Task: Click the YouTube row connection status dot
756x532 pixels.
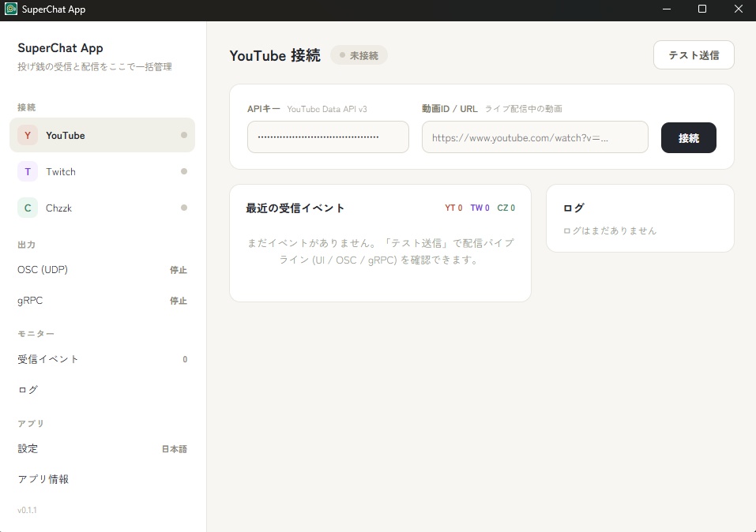Action: click(184, 135)
